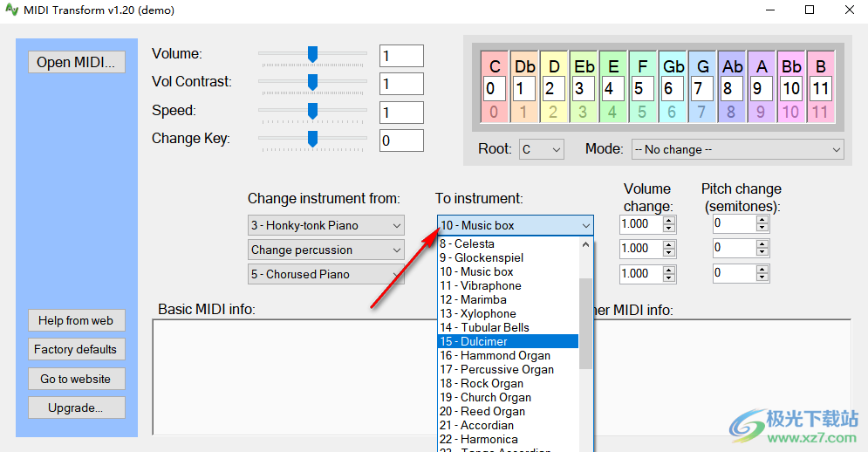
Task: Expand the Root key dropdown
Action: click(x=542, y=149)
